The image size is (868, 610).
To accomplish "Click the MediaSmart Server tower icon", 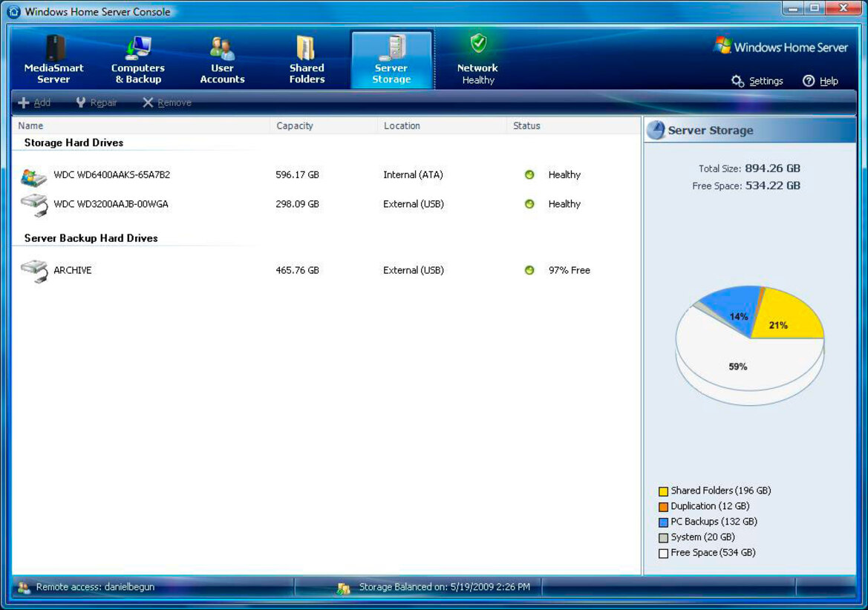I will tap(54, 47).
